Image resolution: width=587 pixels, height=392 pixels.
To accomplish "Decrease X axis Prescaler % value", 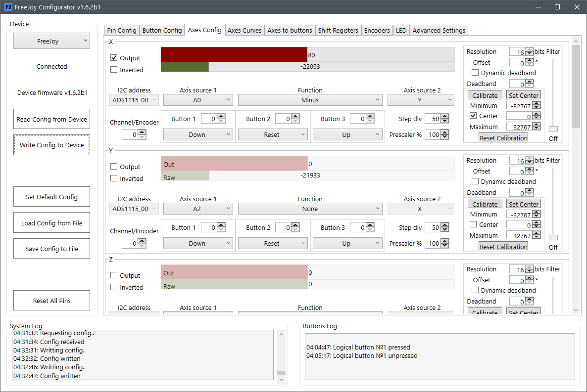I will click(x=445, y=136).
